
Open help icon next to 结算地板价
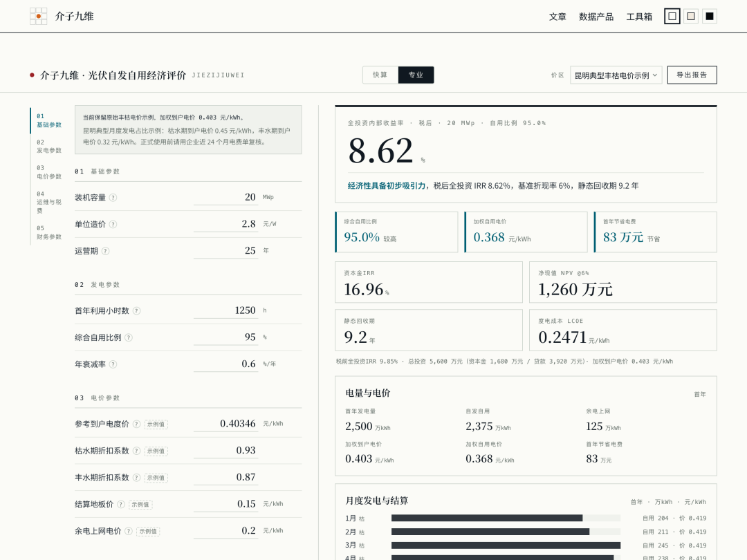pyautogui.click(x=120, y=504)
